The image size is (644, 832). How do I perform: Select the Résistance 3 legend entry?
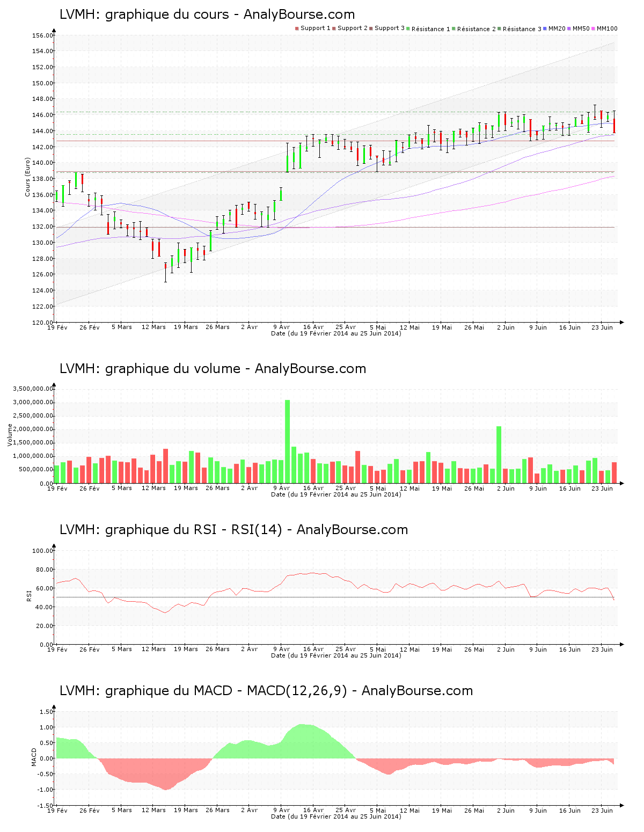[519, 29]
